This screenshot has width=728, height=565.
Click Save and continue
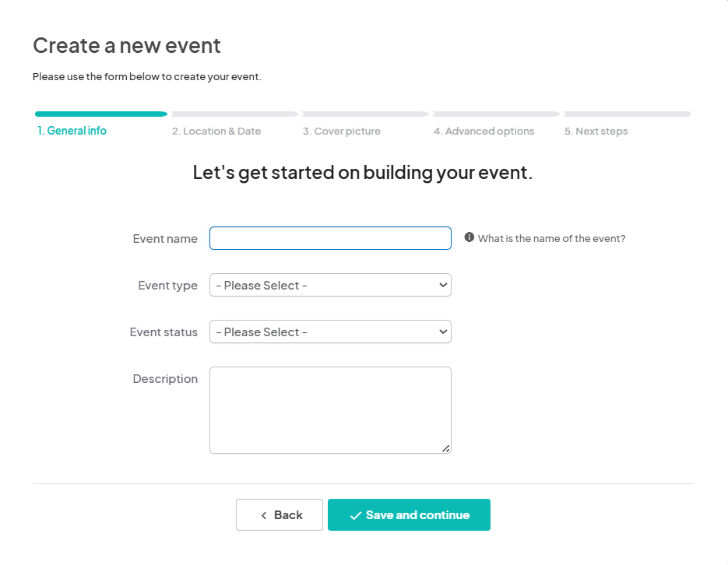(x=409, y=515)
